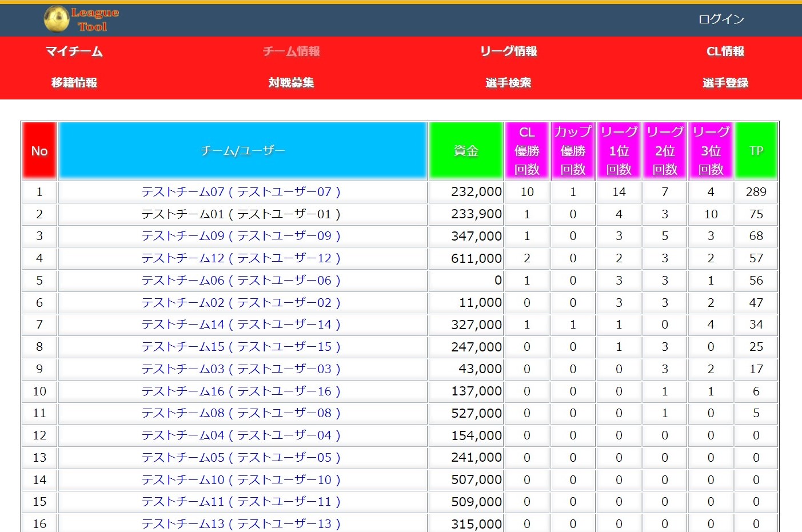The width and height of the screenshot is (802, 532).
Task: Click the テストチーム12 team link
Action: [x=241, y=258]
